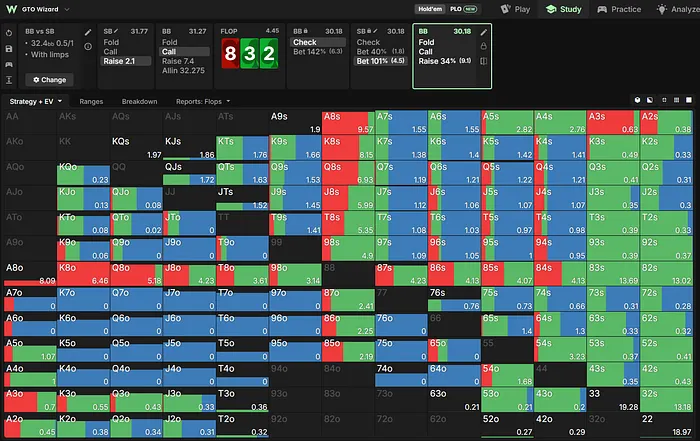The height and width of the screenshot is (441, 700).
Task: Click the grid layout icon above the matrix
Action: click(x=676, y=100)
